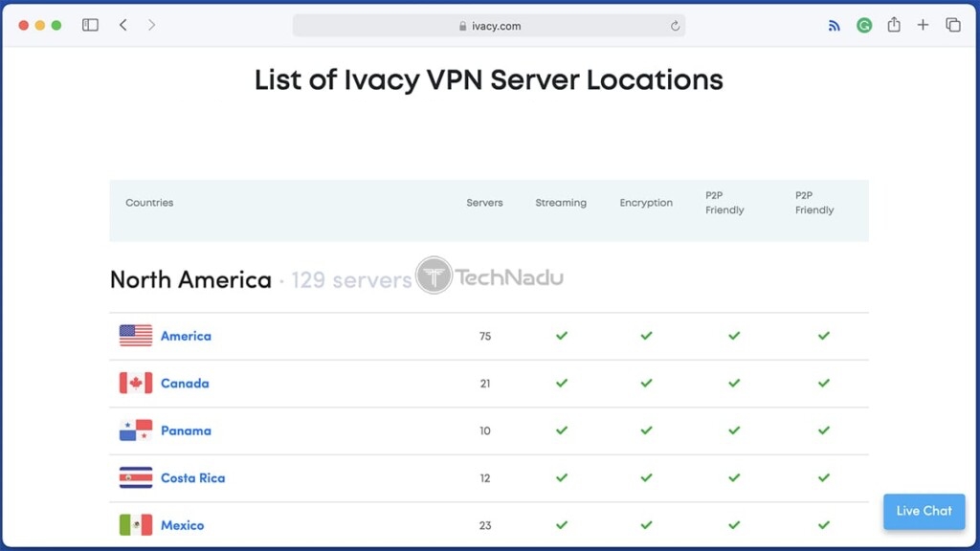Click the Servers column header
Screen dimensions: 980x551
pos(484,203)
